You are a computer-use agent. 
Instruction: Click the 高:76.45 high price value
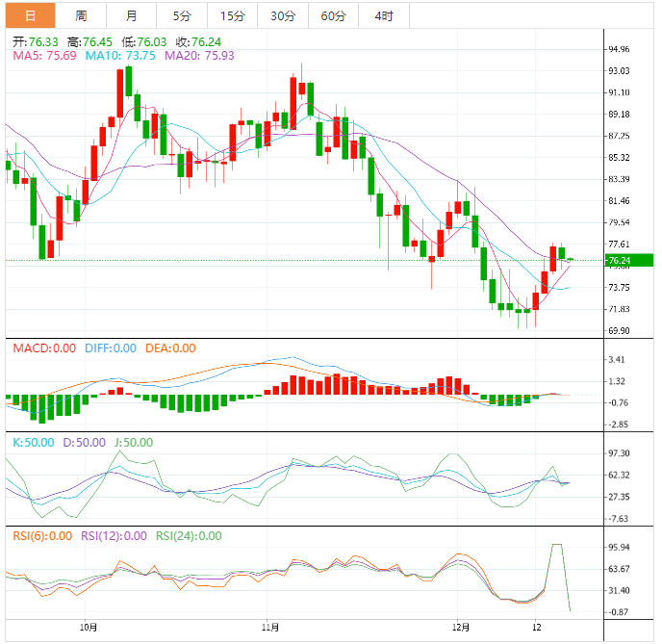[x=89, y=42]
